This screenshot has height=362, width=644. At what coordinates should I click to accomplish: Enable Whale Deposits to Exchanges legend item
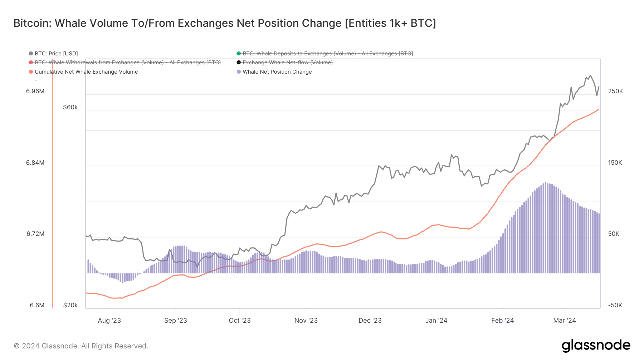[325, 54]
